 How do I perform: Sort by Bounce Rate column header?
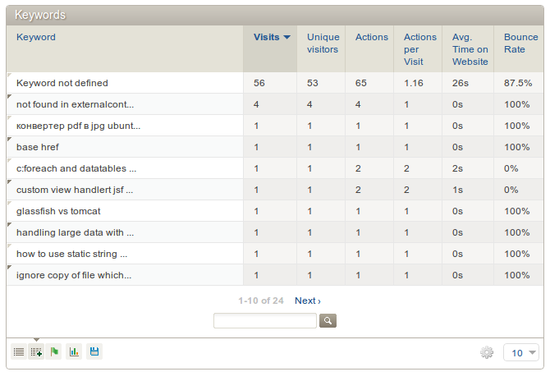521,43
